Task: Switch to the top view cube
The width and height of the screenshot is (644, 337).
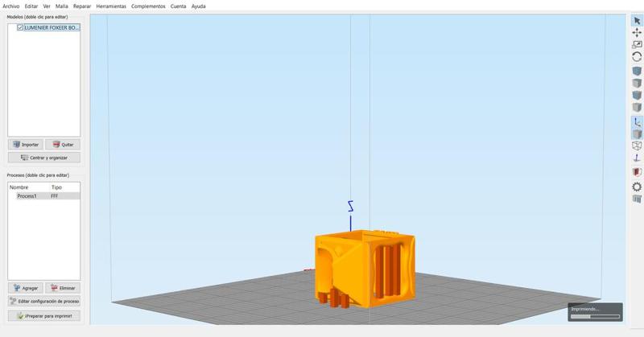Action: click(637, 84)
